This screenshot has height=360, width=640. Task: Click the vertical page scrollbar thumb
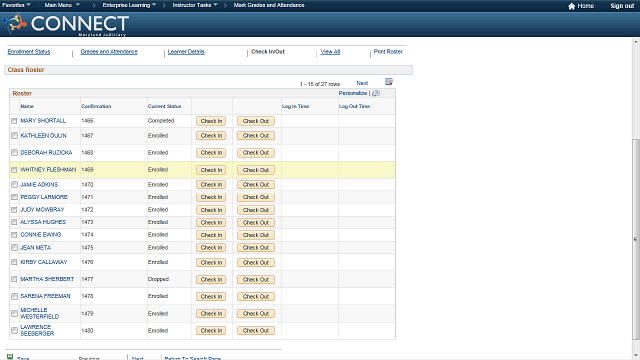click(x=636, y=239)
